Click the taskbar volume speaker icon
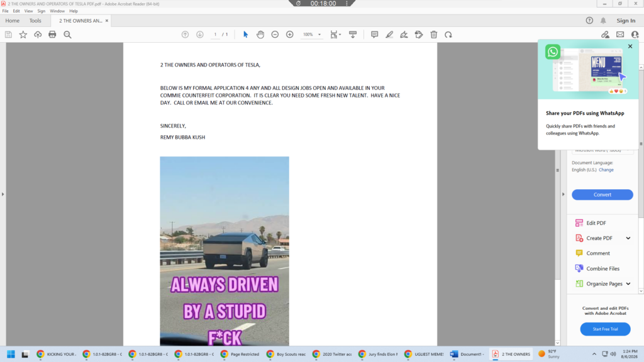 613,354
